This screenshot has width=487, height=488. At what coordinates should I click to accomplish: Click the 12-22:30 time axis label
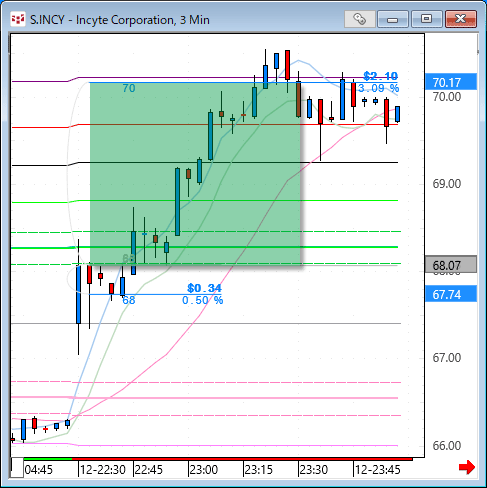point(103,470)
